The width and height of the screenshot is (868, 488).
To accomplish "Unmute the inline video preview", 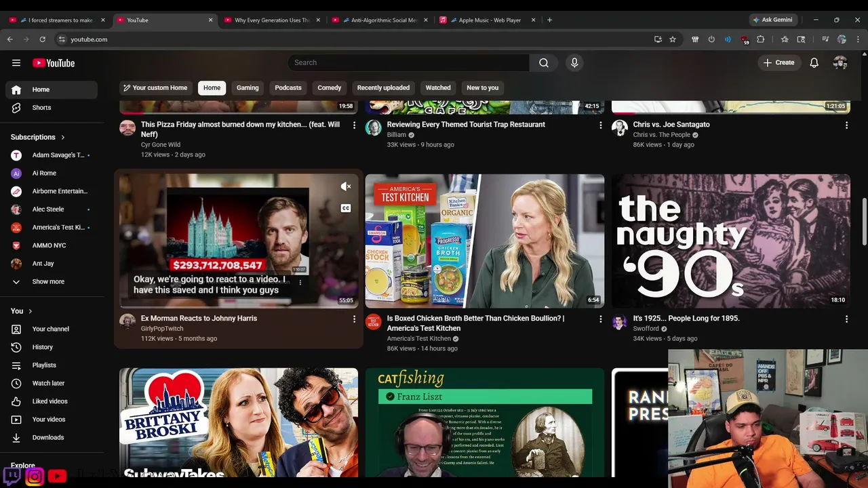I will (x=346, y=186).
